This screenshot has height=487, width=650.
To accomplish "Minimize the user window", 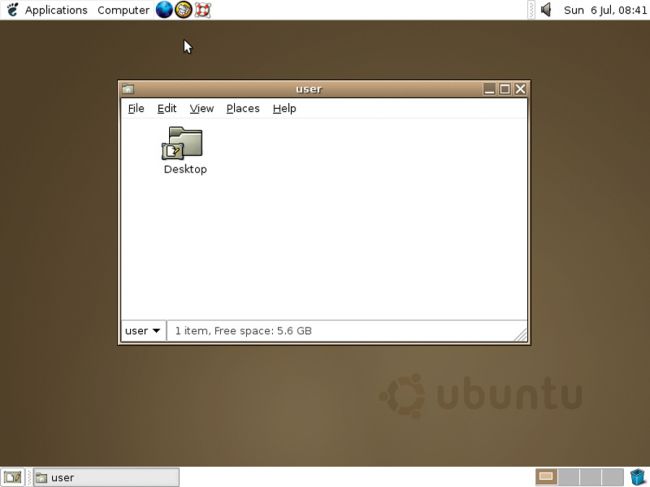I will coord(490,89).
